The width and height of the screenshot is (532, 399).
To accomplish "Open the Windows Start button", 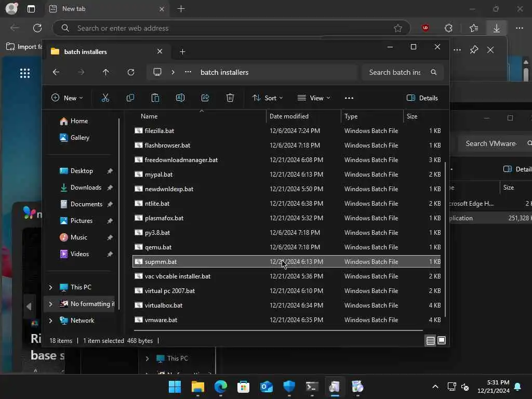I will pyautogui.click(x=175, y=387).
